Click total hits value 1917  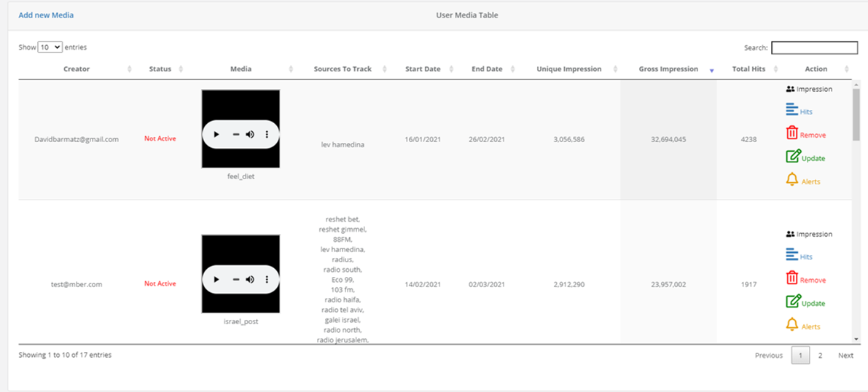[x=748, y=285]
